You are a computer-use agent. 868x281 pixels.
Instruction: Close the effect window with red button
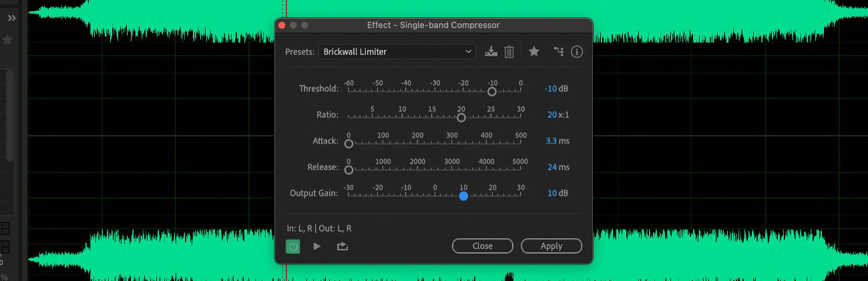pyautogui.click(x=282, y=25)
